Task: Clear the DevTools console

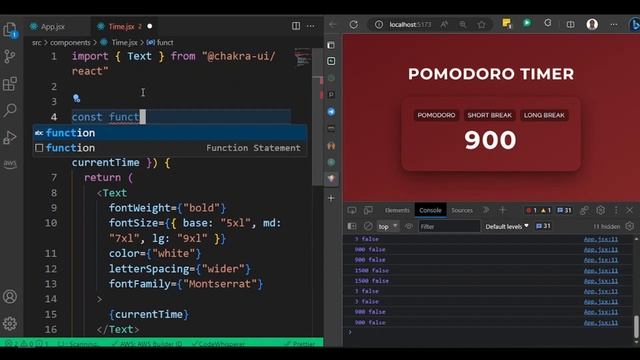Action: tap(368, 226)
